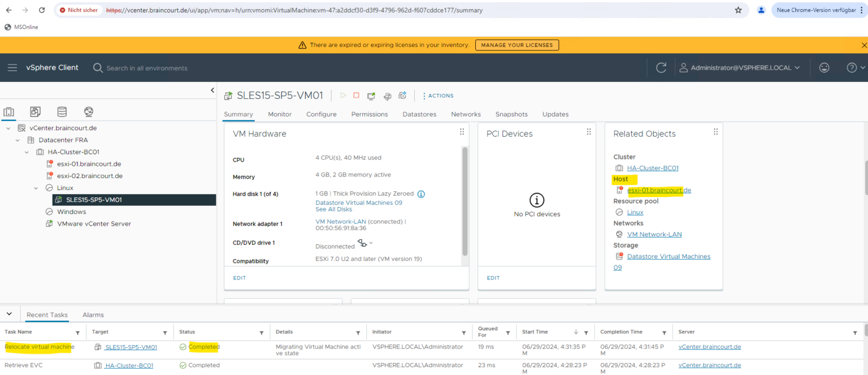Open the vSphere help question-mark icon

click(852, 67)
